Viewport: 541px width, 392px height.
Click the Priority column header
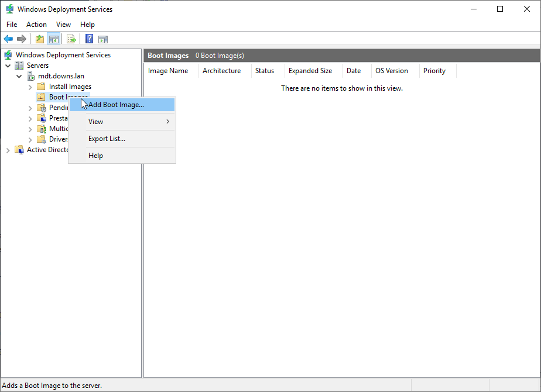[434, 71]
